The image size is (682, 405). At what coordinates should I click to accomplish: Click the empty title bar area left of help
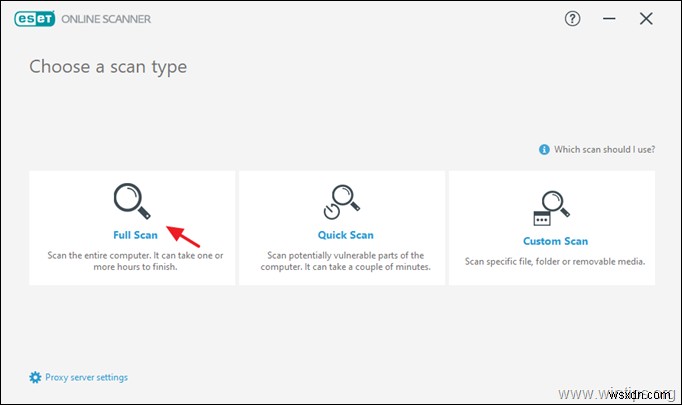pos(350,19)
